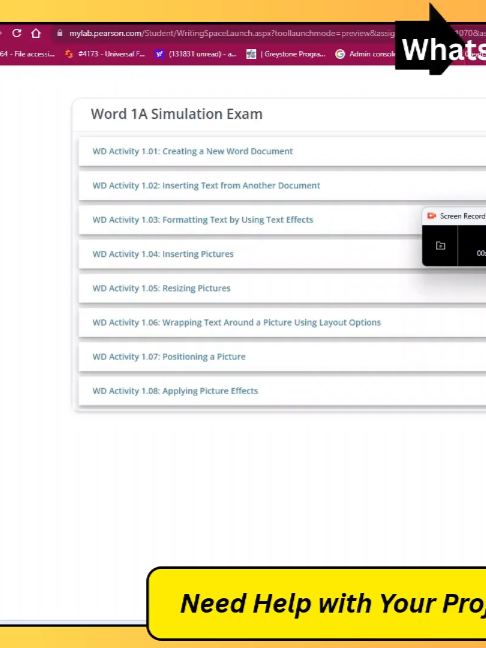Click the padlock site info icon
486x648 pixels.
pyautogui.click(x=60, y=33)
